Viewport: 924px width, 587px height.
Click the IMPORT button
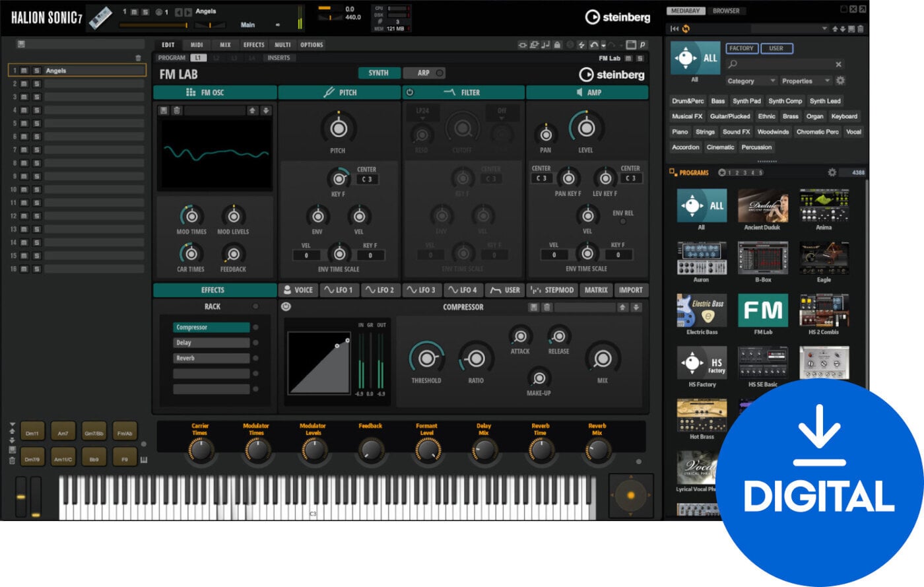tap(631, 290)
